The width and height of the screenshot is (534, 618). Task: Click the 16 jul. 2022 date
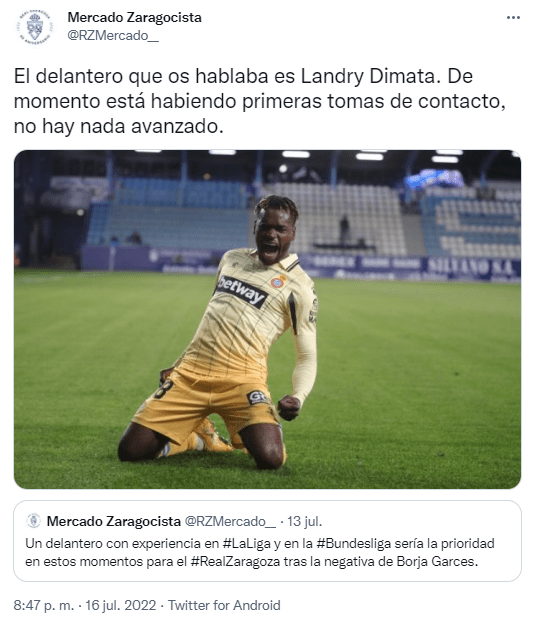click(121, 605)
